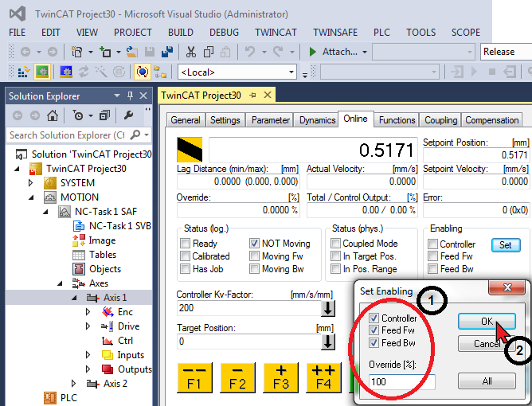Uncheck Feed Bw in Set Enabling dialog
This screenshot has height=406, width=532.
(374, 343)
